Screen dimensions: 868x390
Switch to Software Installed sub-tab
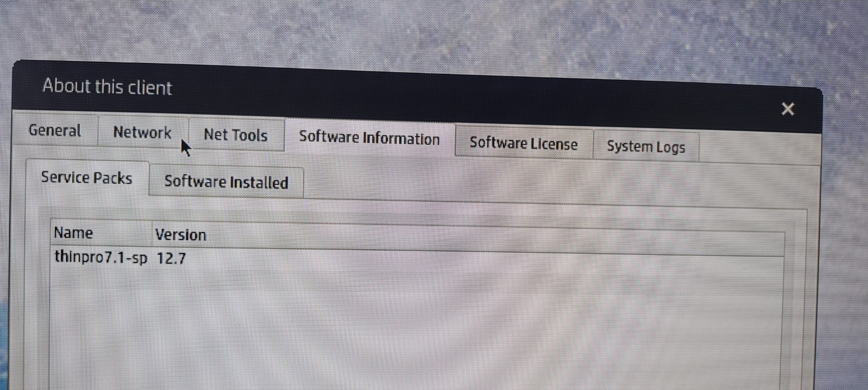pos(226,182)
